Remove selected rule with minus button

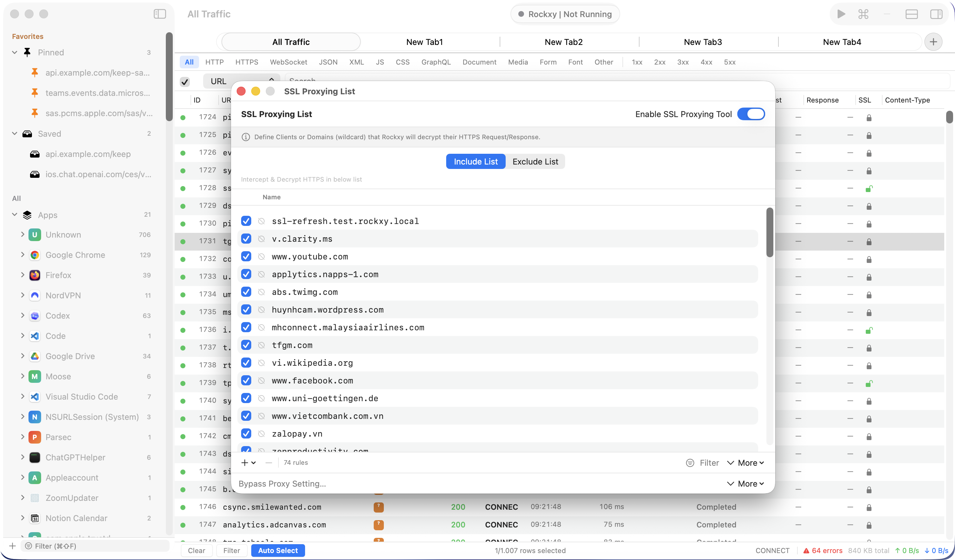269,463
